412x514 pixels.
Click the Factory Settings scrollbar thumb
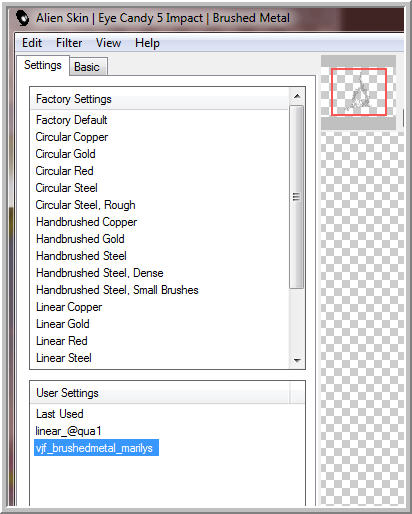click(x=296, y=197)
